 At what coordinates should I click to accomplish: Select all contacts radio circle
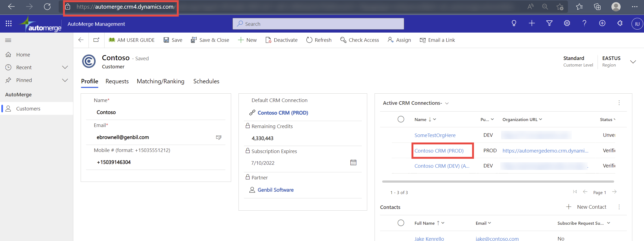(401, 223)
